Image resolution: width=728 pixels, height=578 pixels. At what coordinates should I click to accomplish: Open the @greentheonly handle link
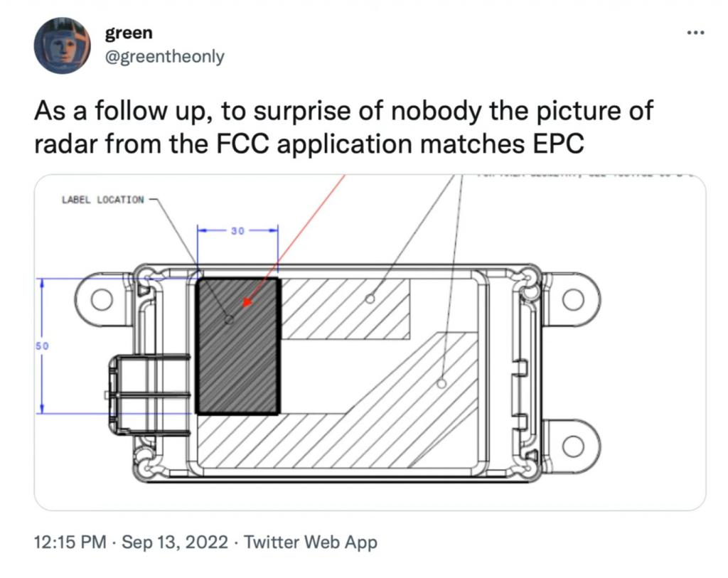tap(164, 57)
